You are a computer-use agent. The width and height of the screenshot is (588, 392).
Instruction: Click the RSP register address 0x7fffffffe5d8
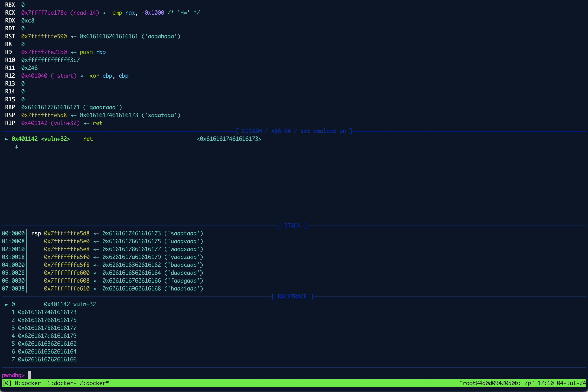tap(44, 115)
